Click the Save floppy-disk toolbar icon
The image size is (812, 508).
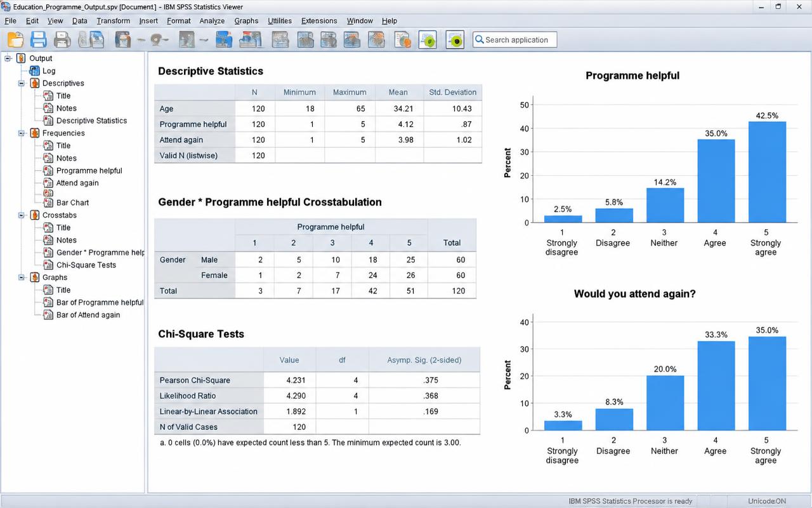tap(39, 39)
